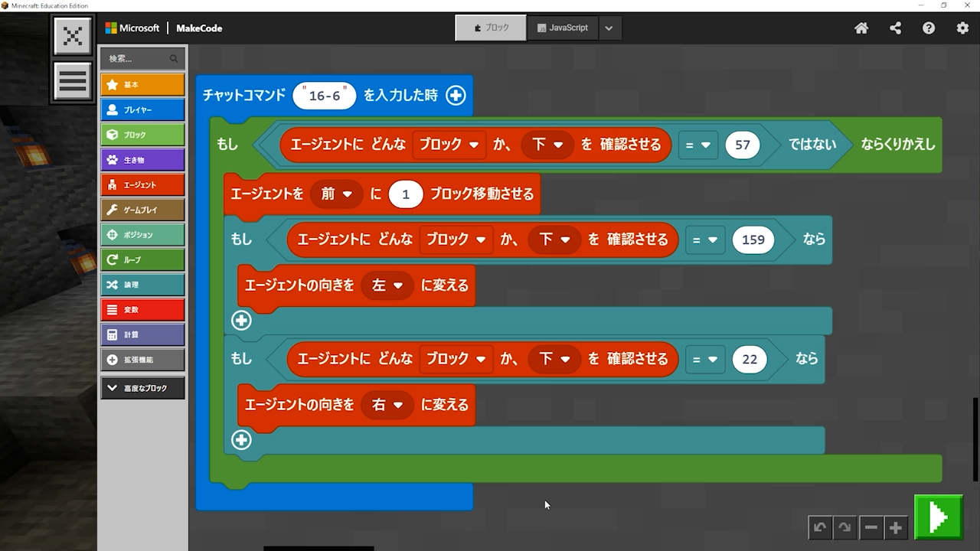
Task: Click the green play/run button
Action: pyautogui.click(x=939, y=517)
